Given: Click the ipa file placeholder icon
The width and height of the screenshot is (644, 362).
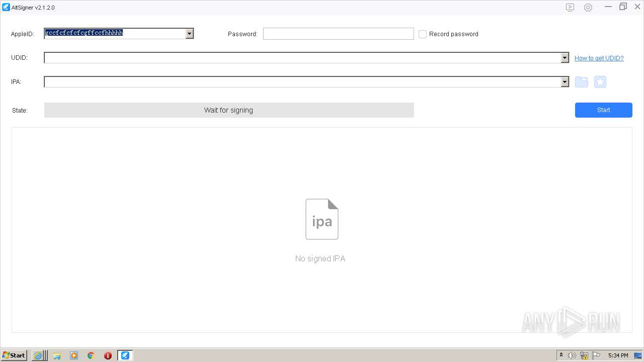Looking at the screenshot, I should pos(322,219).
